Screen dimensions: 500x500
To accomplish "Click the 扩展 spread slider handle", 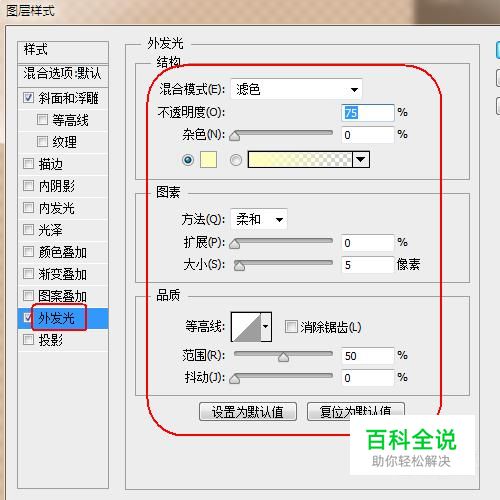I will 235,244.
